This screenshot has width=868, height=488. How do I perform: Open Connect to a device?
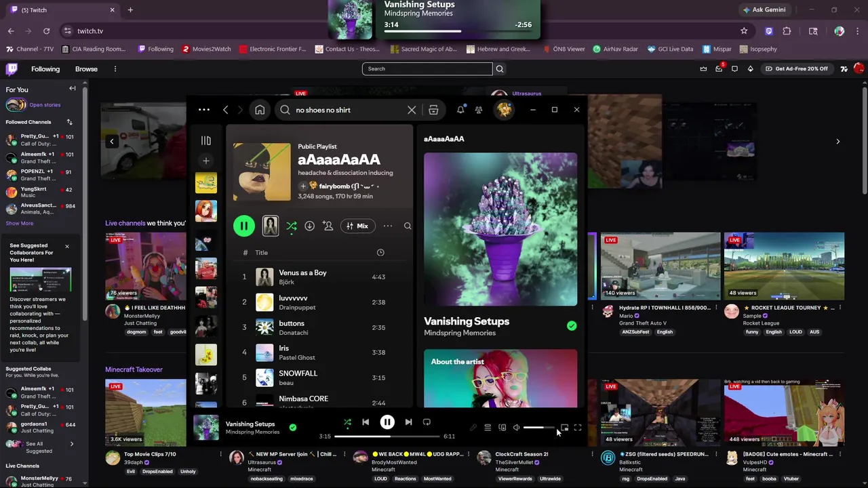point(502,428)
